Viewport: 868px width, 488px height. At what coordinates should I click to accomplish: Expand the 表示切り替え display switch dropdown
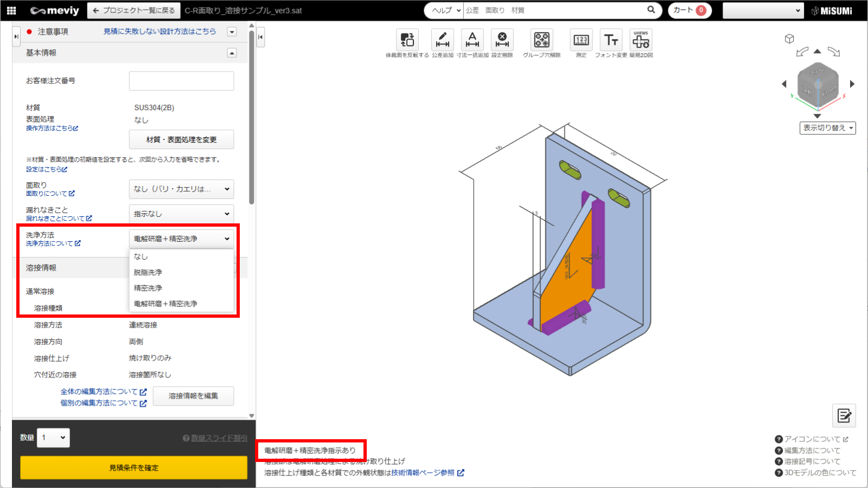coord(827,128)
